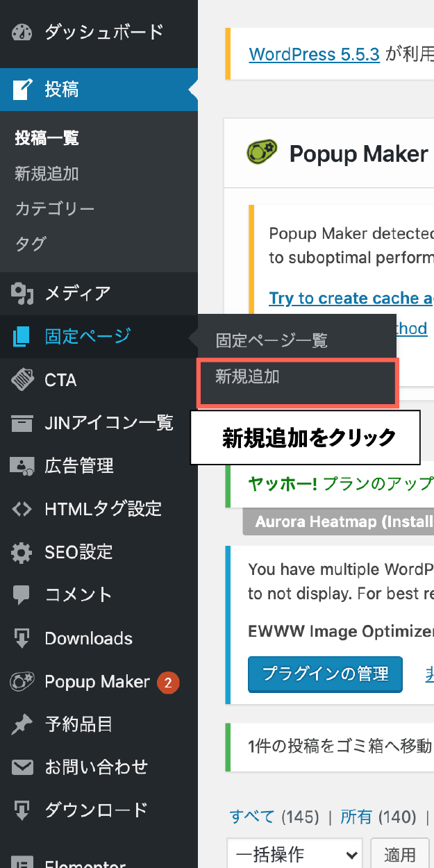
Task: Click the 適用 apply button
Action: 400,854
